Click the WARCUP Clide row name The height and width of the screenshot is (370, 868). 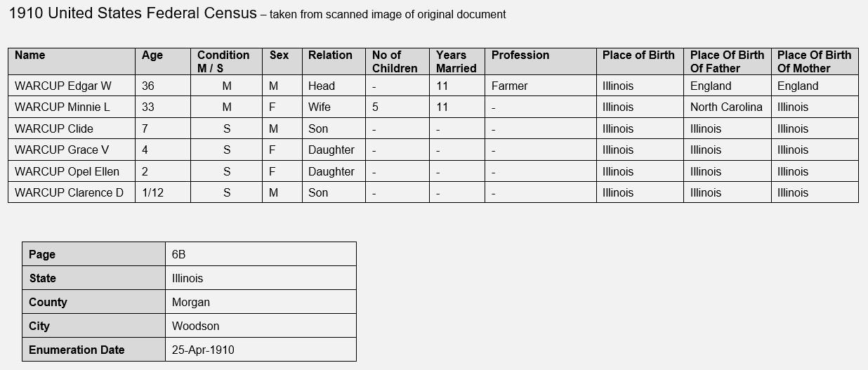tap(72, 128)
